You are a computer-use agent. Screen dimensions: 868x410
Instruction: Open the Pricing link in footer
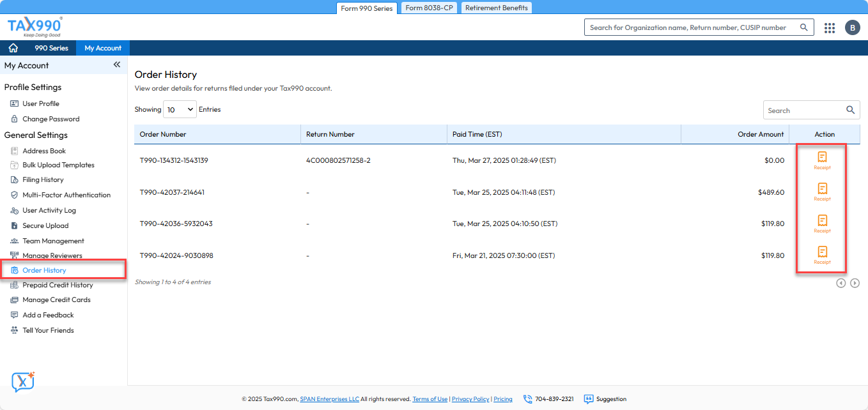point(503,399)
